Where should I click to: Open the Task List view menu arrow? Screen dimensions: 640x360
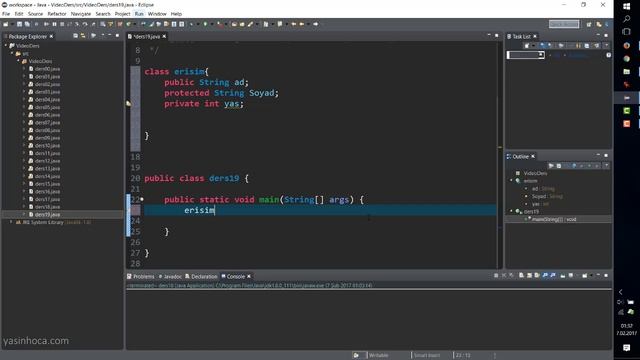click(x=606, y=45)
